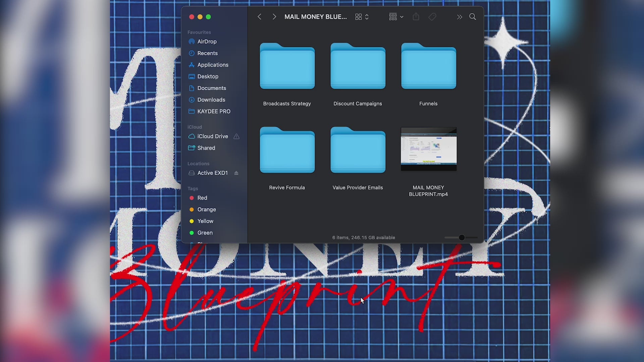Click the icon size slider knob
This screenshot has width=644, height=362.
[462, 238]
